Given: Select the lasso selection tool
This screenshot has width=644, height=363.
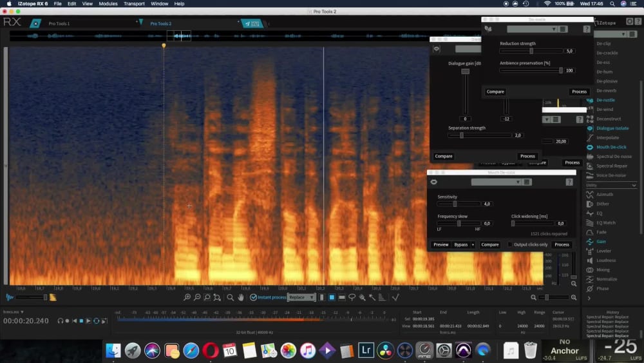Looking at the screenshot, I should click(352, 297).
